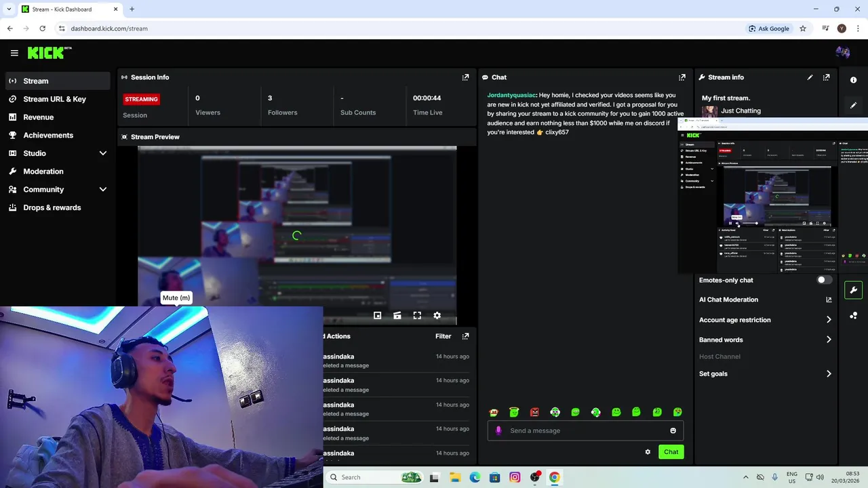The image size is (868, 488).
Task: Click the info icon on right rail
Action: click(x=853, y=80)
